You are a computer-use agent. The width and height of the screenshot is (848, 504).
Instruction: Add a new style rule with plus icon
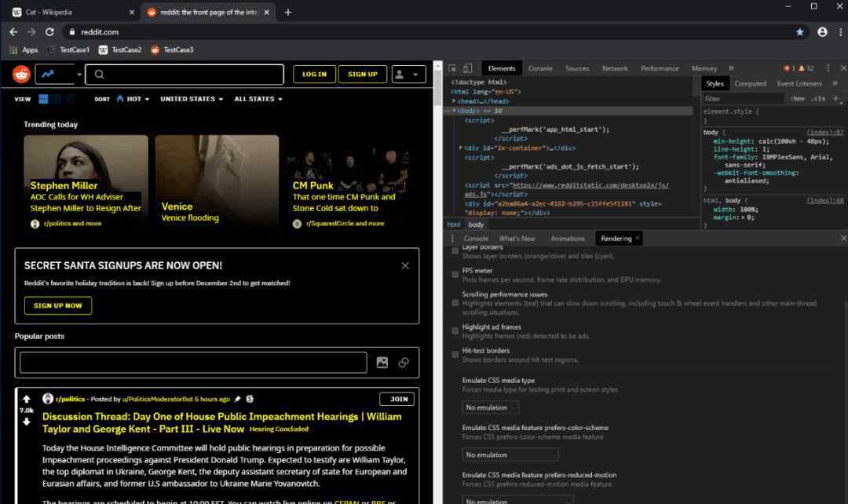coord(836,98)
